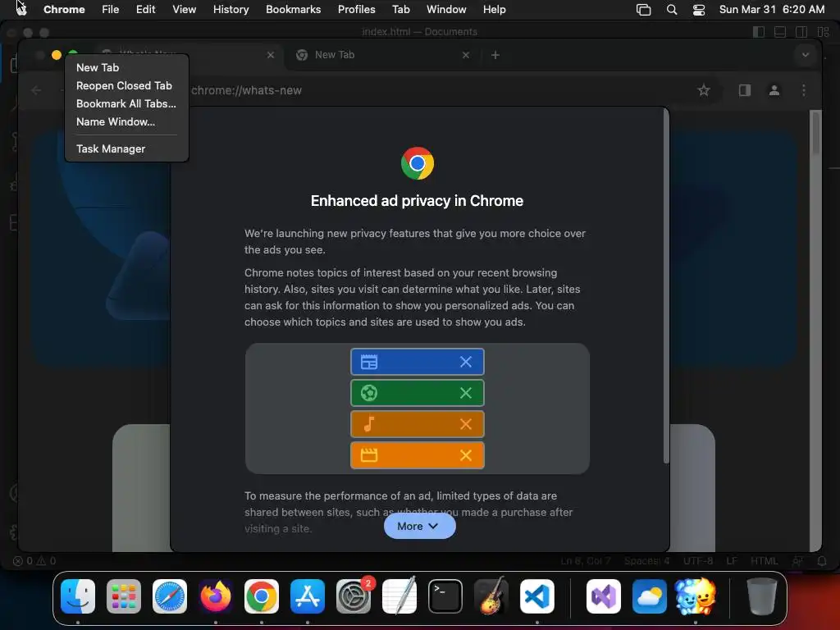This screenshot has width=840, height=630.
Task: Open TextEdit from the Dock
Action: coord(399,596)
